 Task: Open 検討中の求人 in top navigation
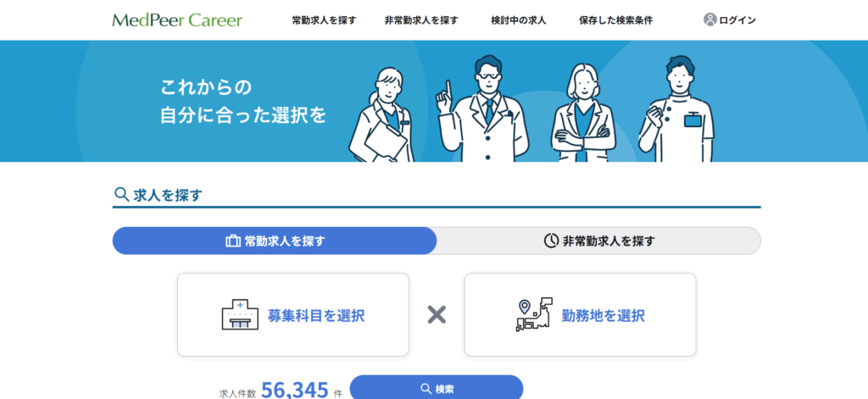click(x=519, y=20)
